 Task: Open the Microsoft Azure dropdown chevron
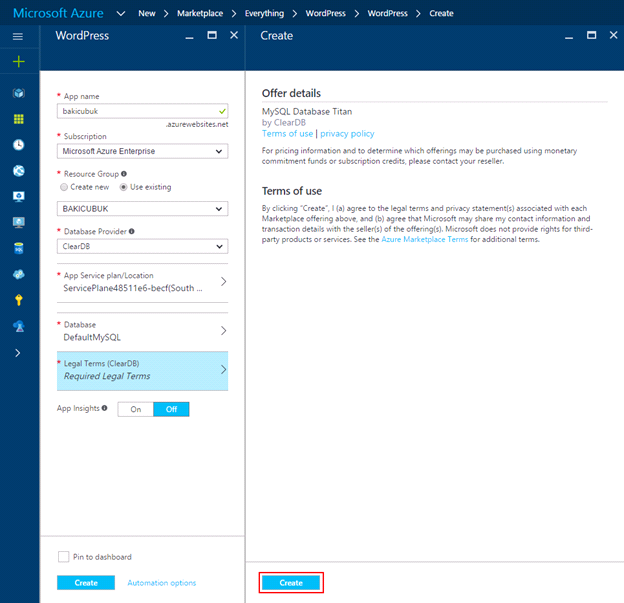point(121,14)
